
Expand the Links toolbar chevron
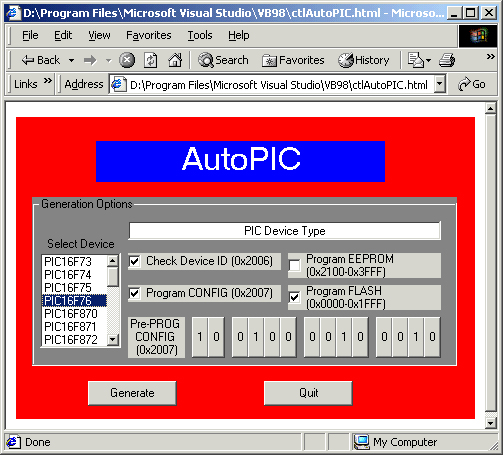click(48, 80)
